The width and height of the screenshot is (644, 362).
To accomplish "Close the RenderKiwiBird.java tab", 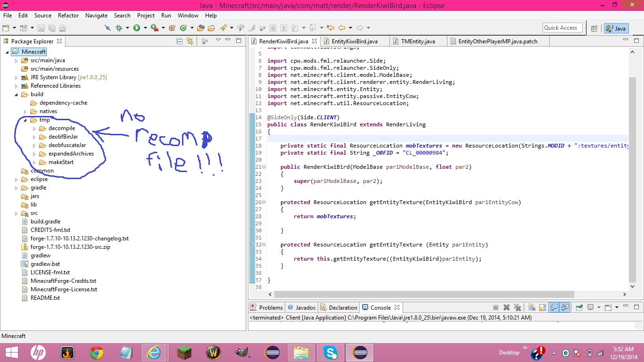I will (314, 41).
